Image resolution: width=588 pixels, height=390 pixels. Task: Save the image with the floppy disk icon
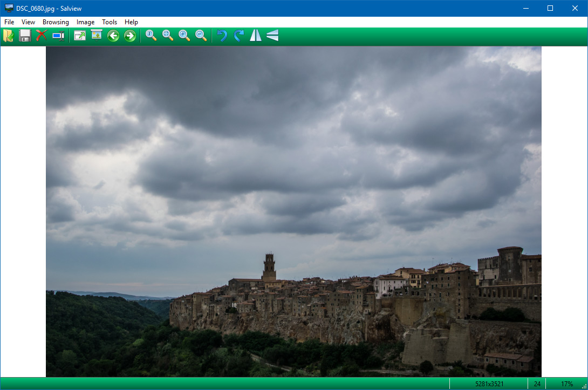click(25, 36)
